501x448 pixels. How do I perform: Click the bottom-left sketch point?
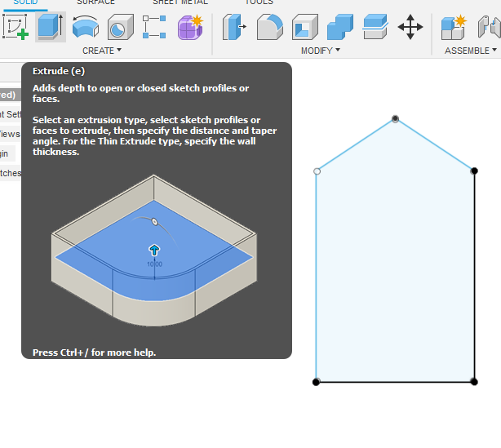316,382
